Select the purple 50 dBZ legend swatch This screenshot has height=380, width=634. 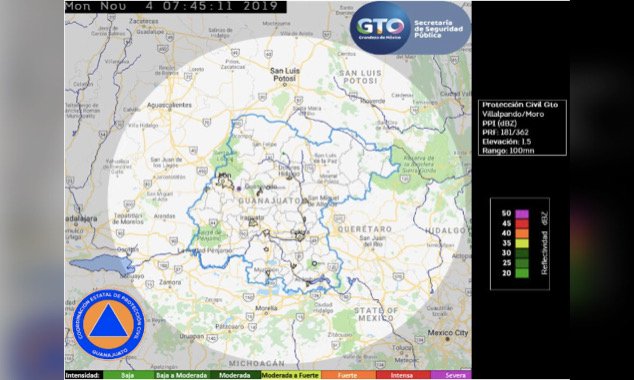[522, 213]
